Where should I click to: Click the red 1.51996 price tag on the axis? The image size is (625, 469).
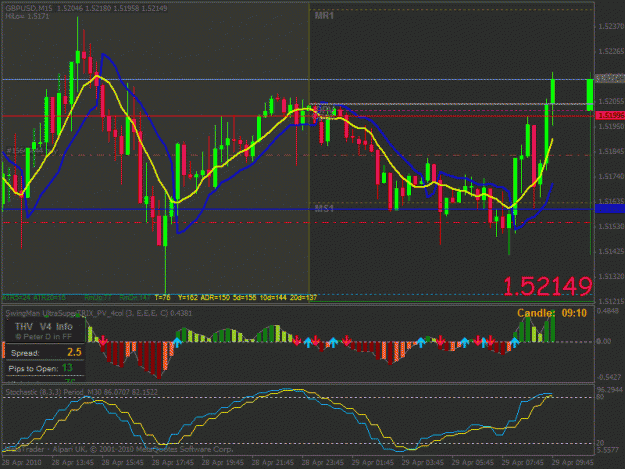610,116
